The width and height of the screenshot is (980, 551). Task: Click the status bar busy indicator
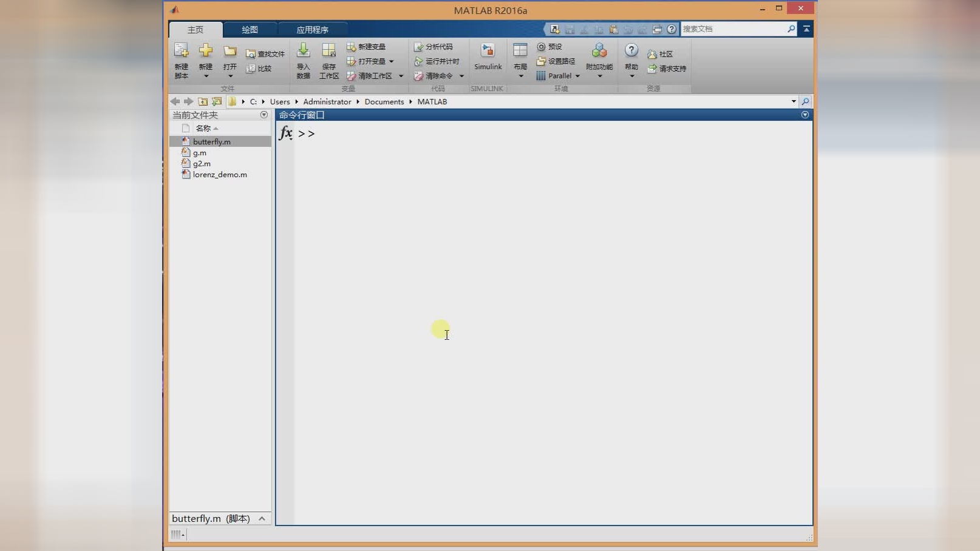point(178,535)
